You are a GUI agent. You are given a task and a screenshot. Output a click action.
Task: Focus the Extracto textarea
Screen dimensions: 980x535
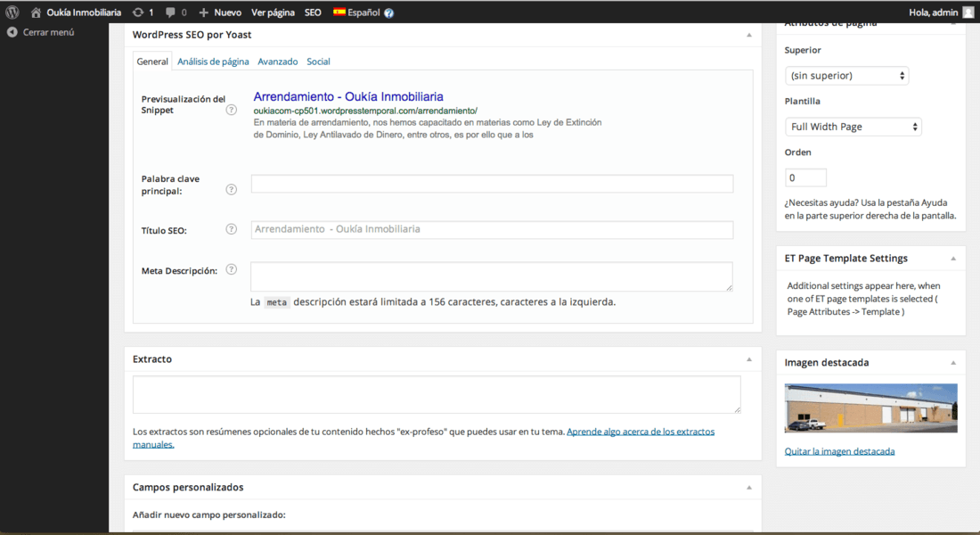437,394
